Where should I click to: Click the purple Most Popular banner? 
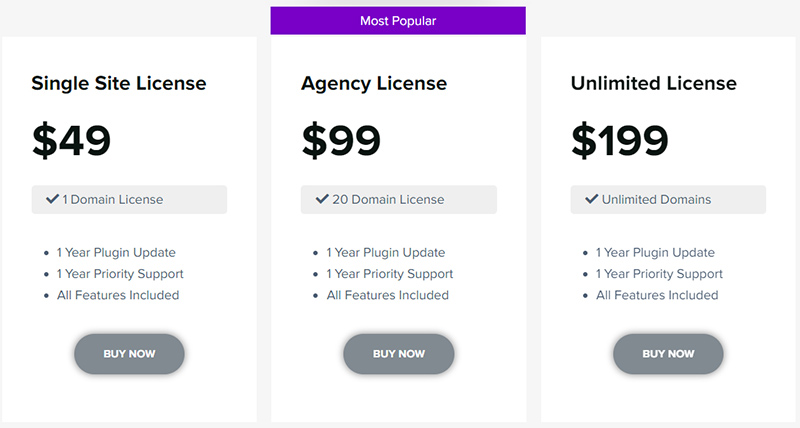pos(398,20)
